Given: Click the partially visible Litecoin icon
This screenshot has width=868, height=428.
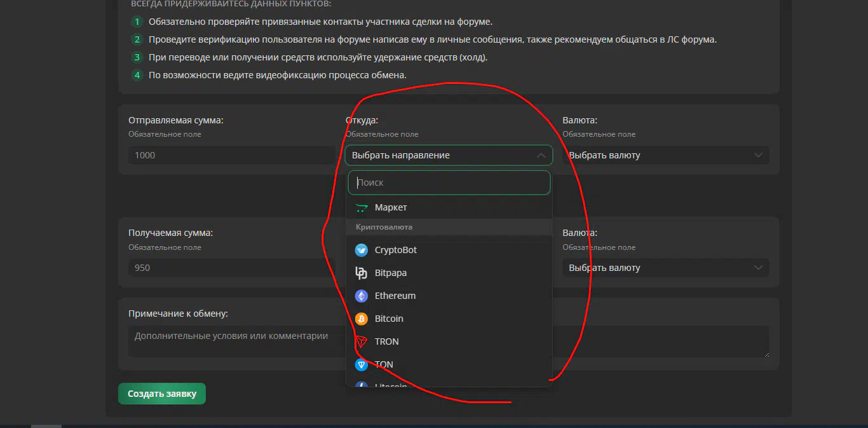Looking at the screenshot, I should point(362,384).
